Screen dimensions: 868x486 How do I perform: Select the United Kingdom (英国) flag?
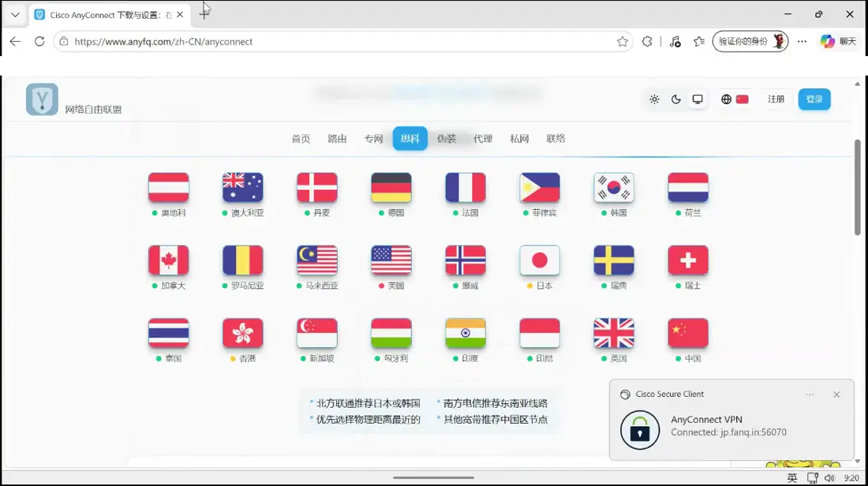pyautogui.click(x=614, y=333)
